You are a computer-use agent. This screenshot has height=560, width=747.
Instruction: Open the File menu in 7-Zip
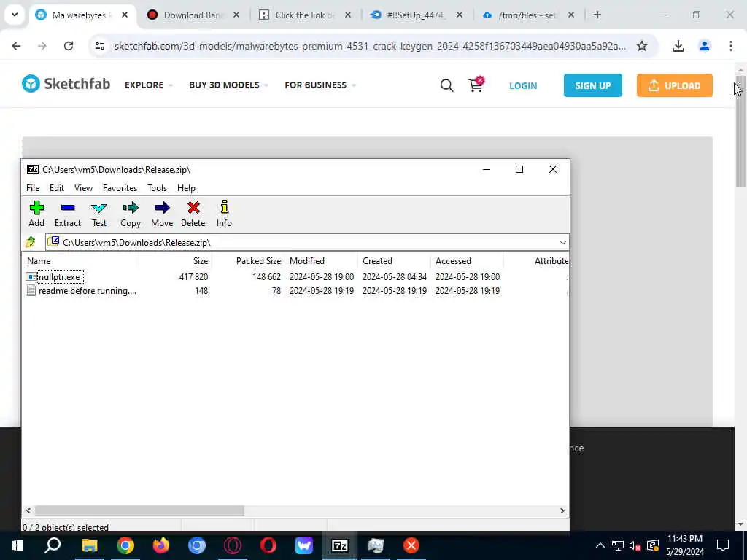tap(33, 187)
